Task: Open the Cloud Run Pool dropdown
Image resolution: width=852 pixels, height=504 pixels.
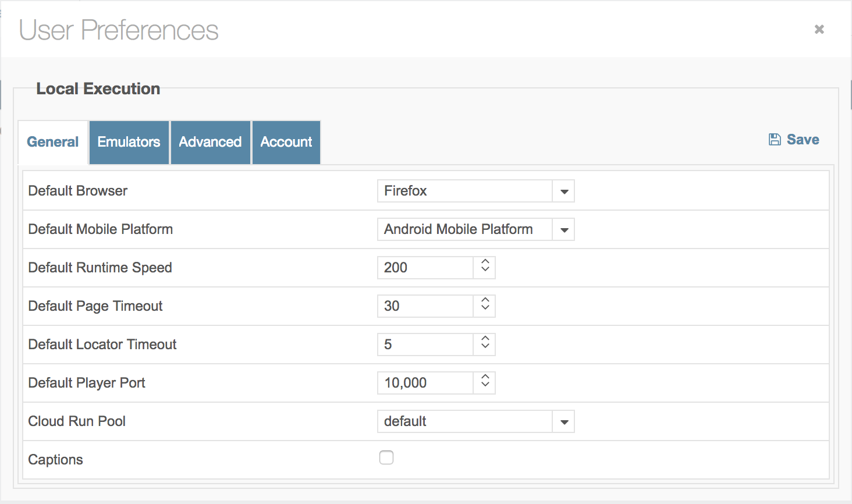Action: [x=564, y=422]
